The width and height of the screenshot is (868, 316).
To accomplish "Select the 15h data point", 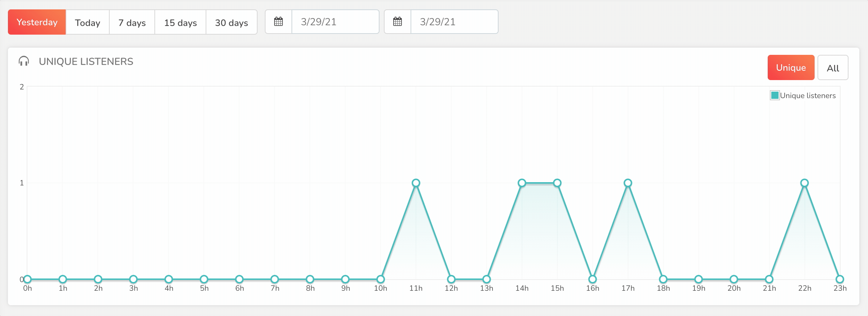I will pyautogui.click(x=557, y=183).
